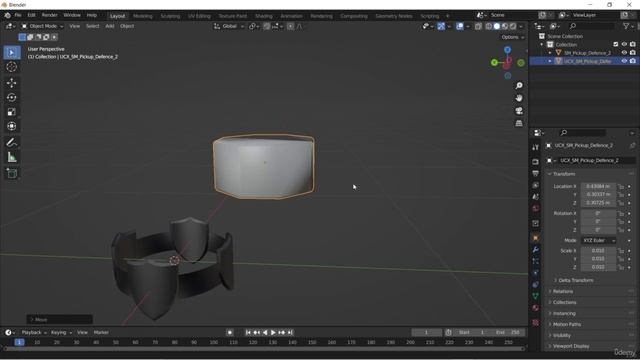This screenshot has height=360, width=640.
Task: Open the Output properties tab
Action: [536, 173]
